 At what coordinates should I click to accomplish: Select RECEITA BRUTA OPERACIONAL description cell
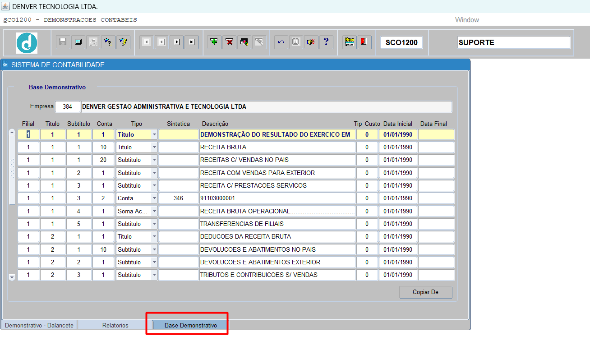pyautogui.click(x=277, y=211)
